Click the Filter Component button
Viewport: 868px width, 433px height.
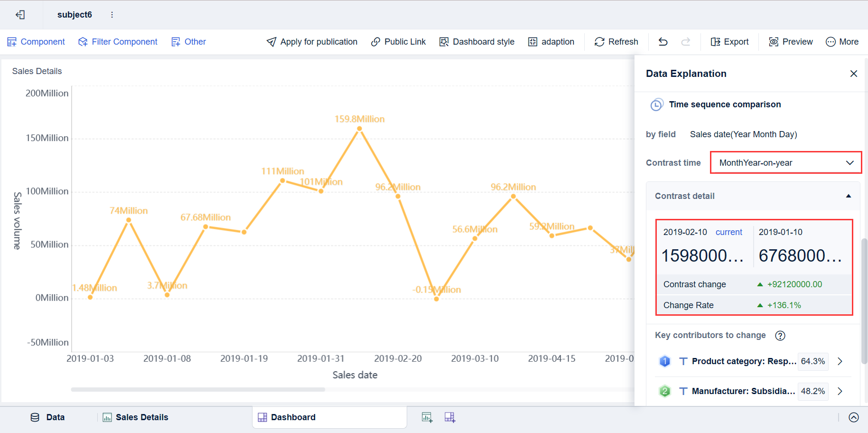117,42
